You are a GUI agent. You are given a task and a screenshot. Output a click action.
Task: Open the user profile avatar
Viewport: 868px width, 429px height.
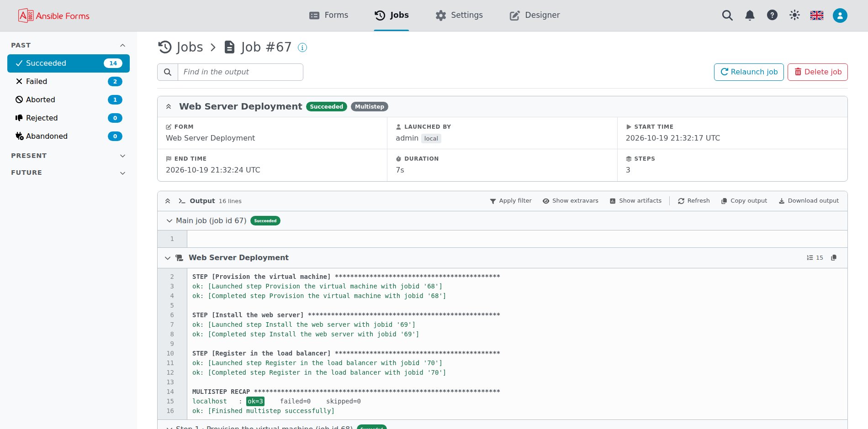coord(840,16)
